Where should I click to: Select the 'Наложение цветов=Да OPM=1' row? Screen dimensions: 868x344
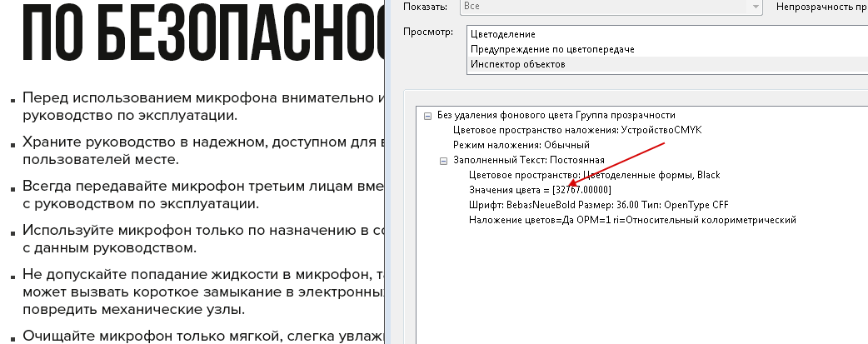[x=632, y=220]
